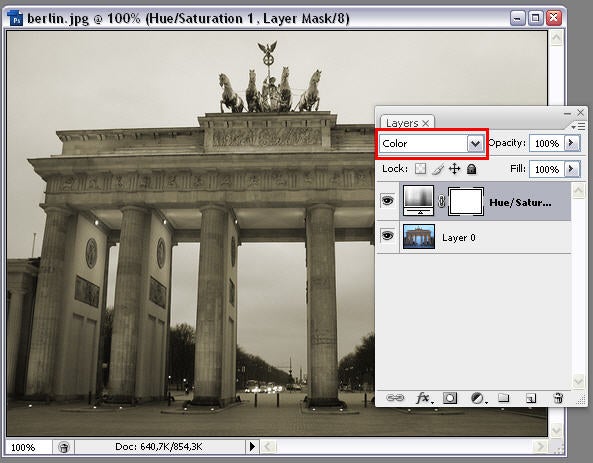Toggle Lock transparent pixels
The image size is (593, 463).
tap(420, 169)
